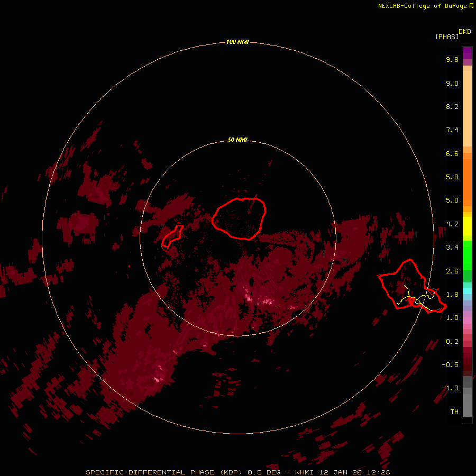Click the 4.2 legend value
This screenshot has width=476, height=476.
(452, 224)
